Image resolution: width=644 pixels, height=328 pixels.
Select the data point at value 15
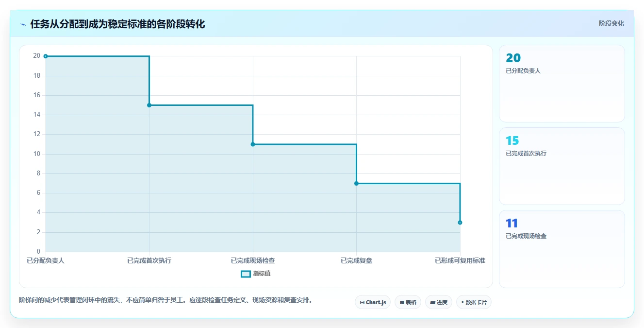point(149,105)
